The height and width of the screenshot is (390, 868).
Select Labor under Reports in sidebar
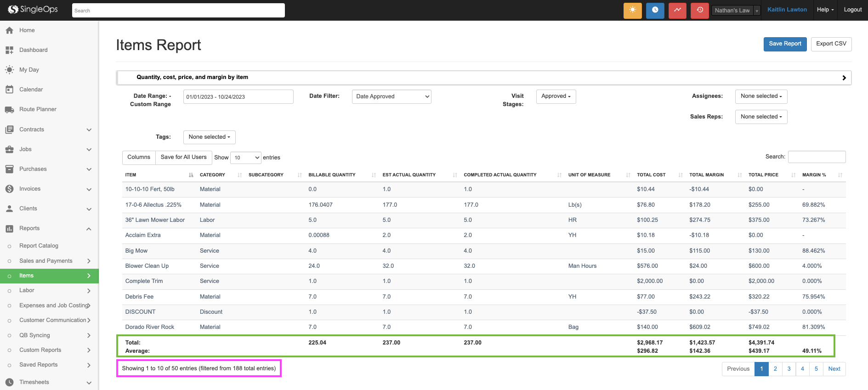coord(27,290)
